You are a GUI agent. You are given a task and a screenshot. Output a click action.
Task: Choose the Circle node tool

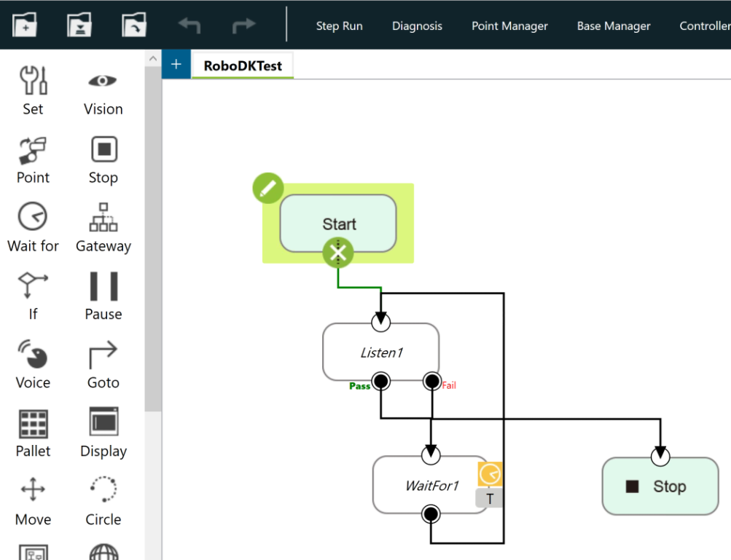pos(103,501)
